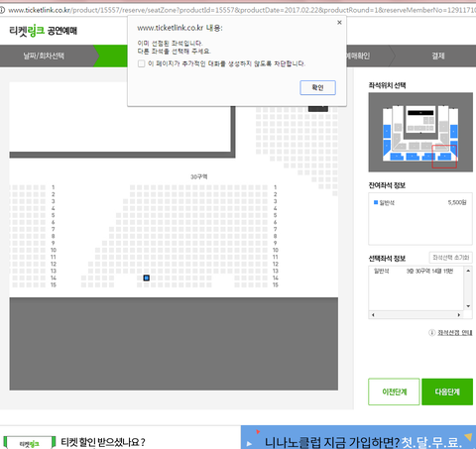Click the info circle icon beside 좌석선점 안내
The width and height of the screenshot is (476, 449).
(431, 333)
